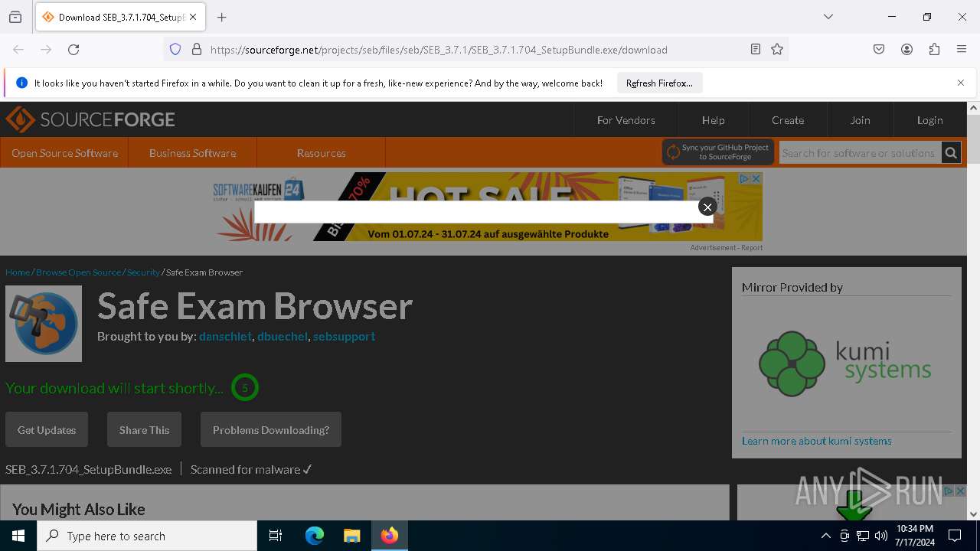Close the Download SEB tab
The height and width of the screenshot is (551, 980).
click(x=193, y=17)
